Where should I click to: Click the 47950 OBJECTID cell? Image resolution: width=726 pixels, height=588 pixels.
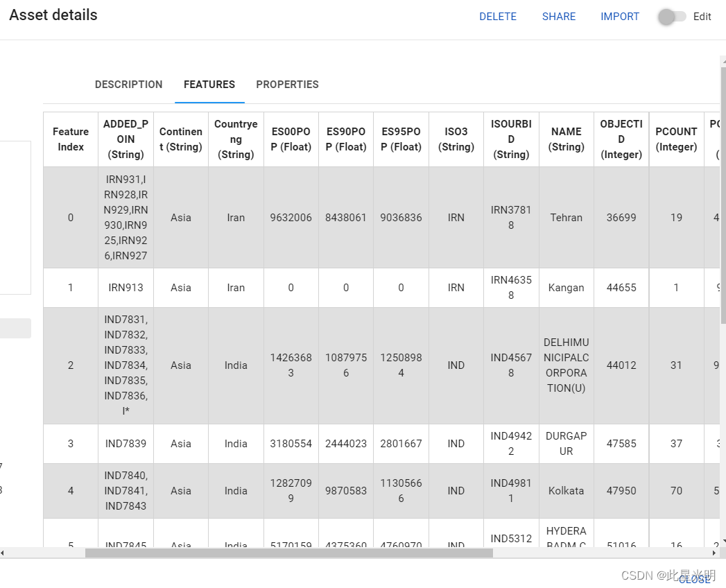(621, 490)
